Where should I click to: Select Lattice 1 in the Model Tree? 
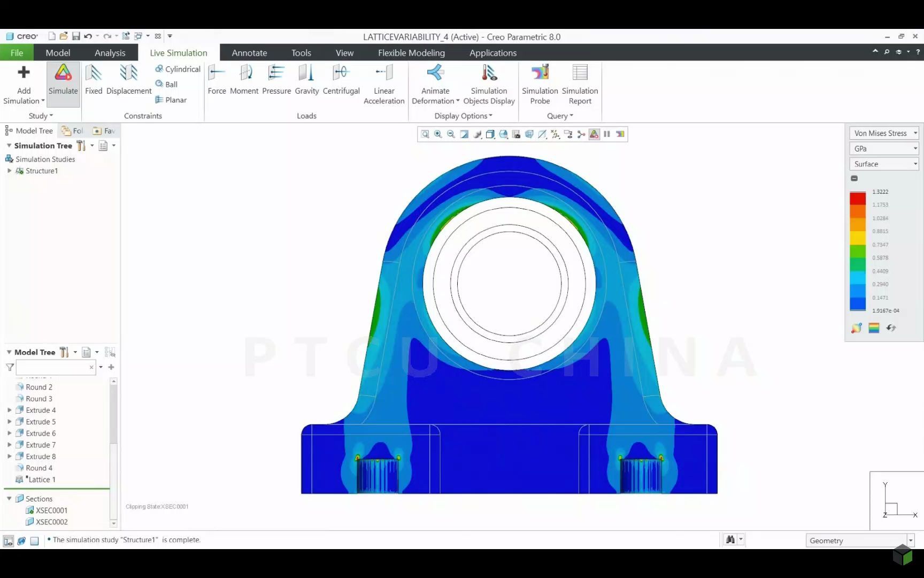tap(43, 480)
